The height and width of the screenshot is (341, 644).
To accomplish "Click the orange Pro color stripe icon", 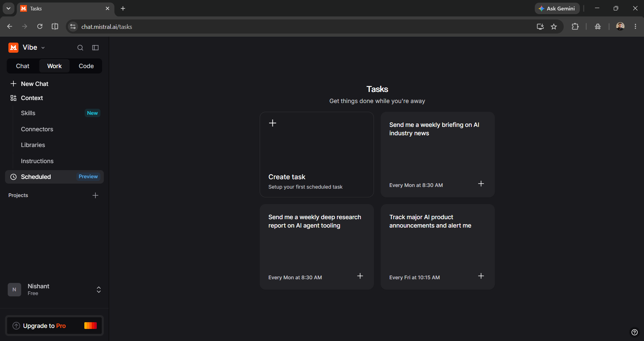I will point(90,326).
